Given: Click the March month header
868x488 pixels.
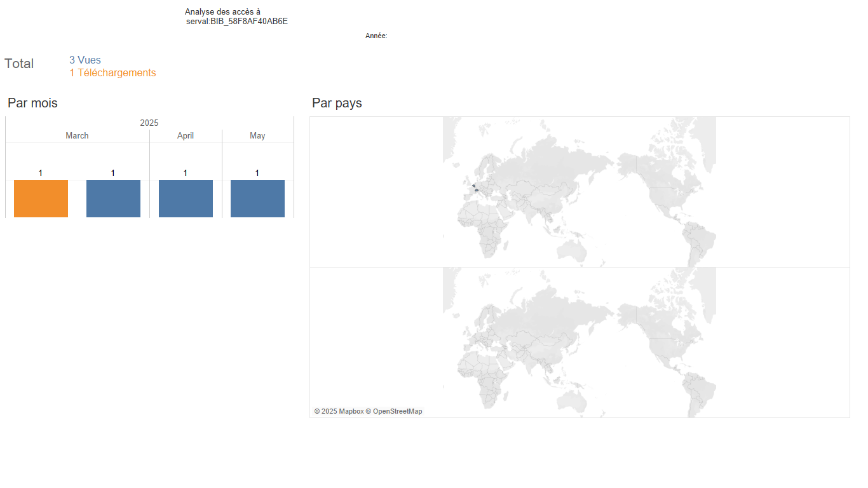Looking at the screenshot, I should pyautogui.click(x=77, y=136).
